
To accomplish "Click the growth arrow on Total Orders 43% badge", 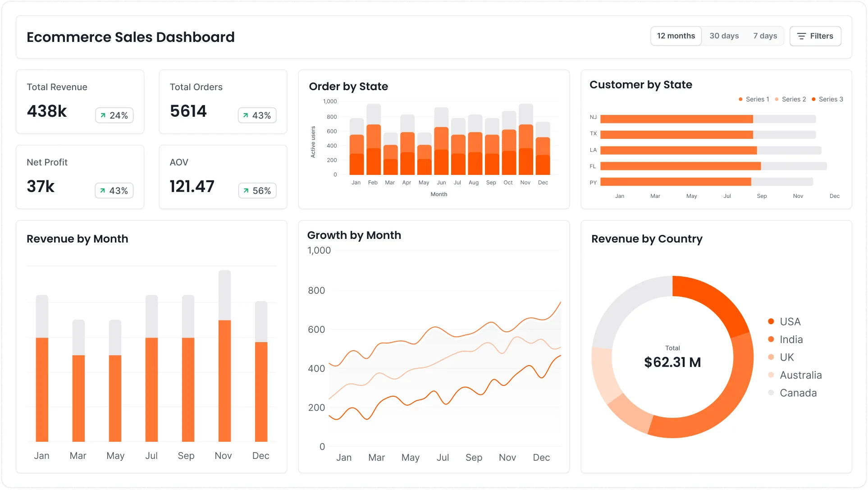I will [x=246, y=115].
